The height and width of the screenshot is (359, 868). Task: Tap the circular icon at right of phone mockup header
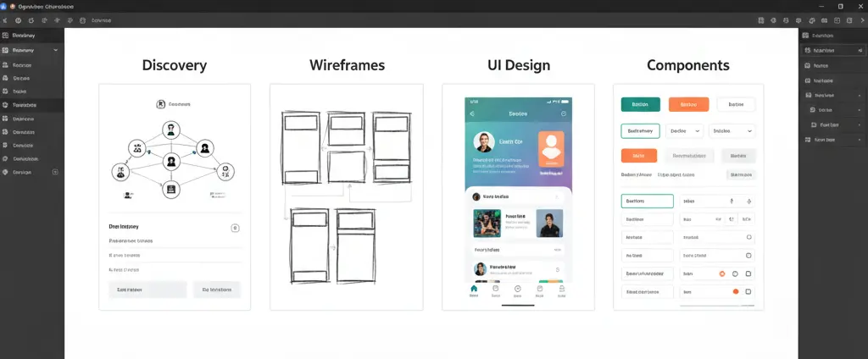[x=564, y=113]
